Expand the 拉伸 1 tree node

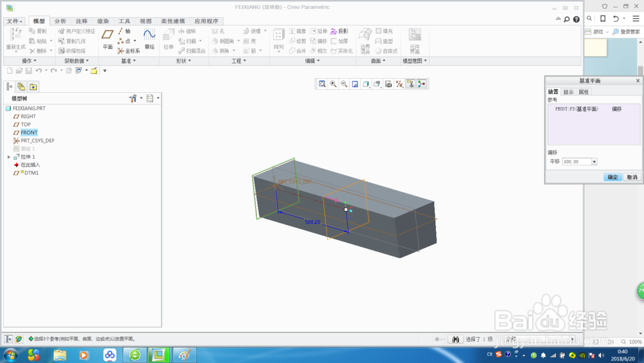click(x=9, y=157)
